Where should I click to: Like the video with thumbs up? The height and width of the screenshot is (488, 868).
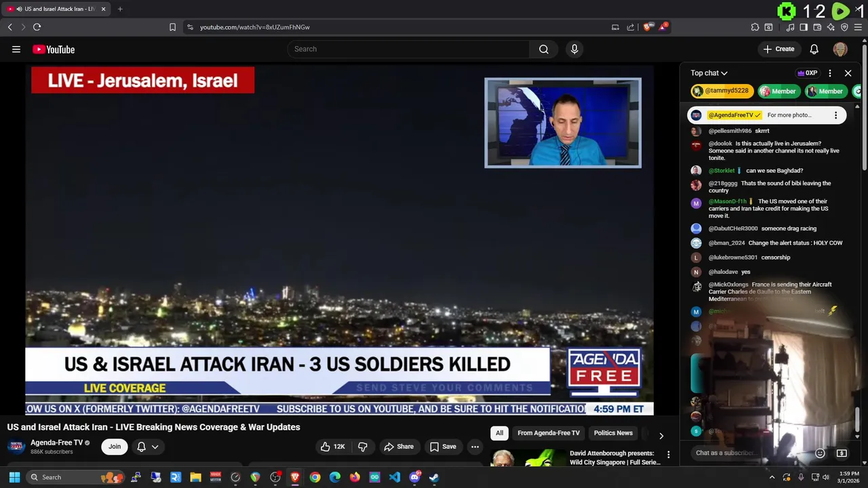pos(333,447)
